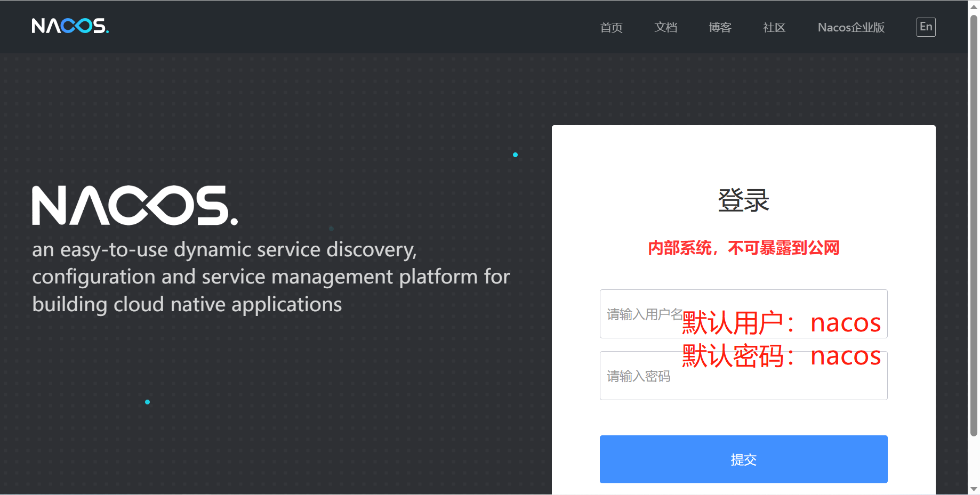This screenshot has width=980, height=495.
Task: Focus the 请输入密码 password field
Action: click(743, 376)
